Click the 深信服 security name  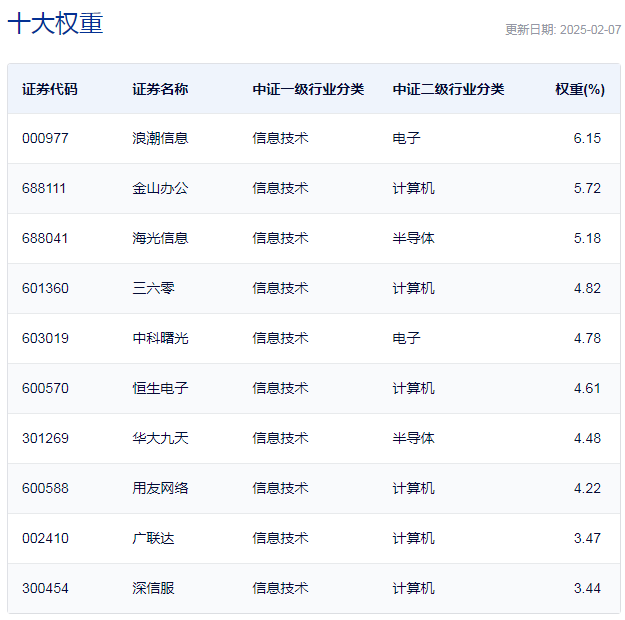153,588
